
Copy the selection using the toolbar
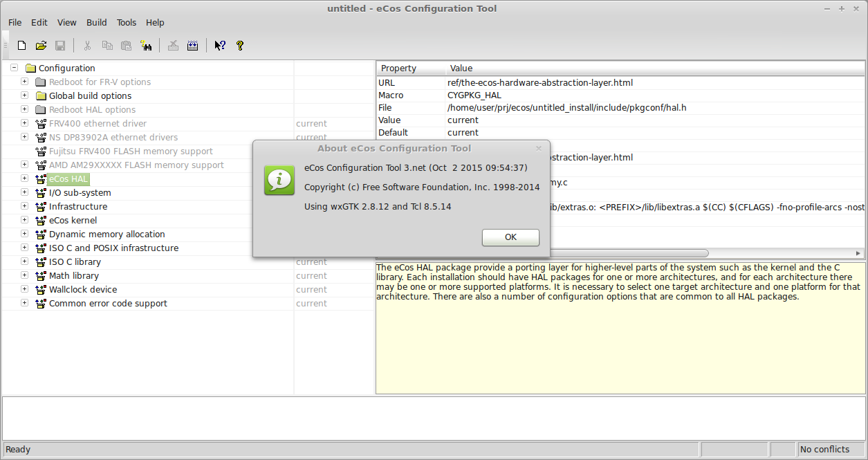click(x=107, y=46)
